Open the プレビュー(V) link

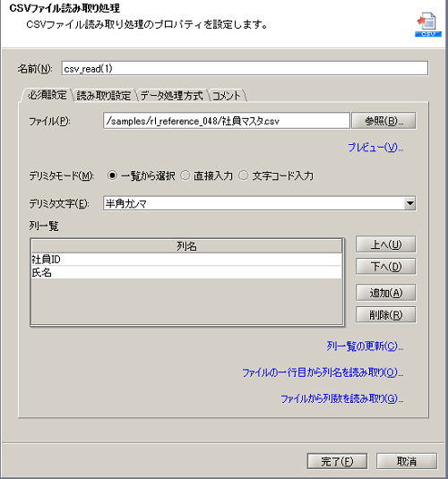click(375, 148)
